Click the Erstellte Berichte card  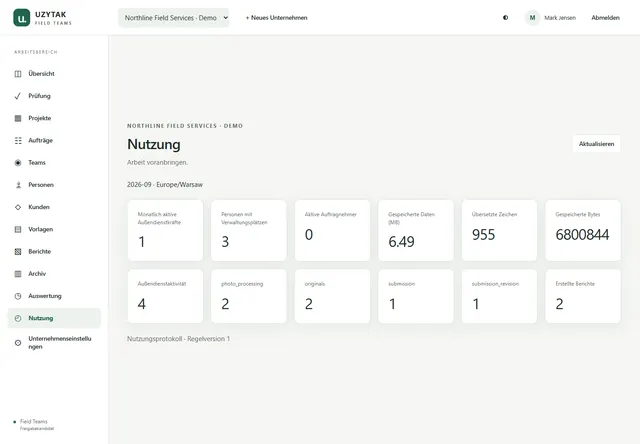pos(583,296)
